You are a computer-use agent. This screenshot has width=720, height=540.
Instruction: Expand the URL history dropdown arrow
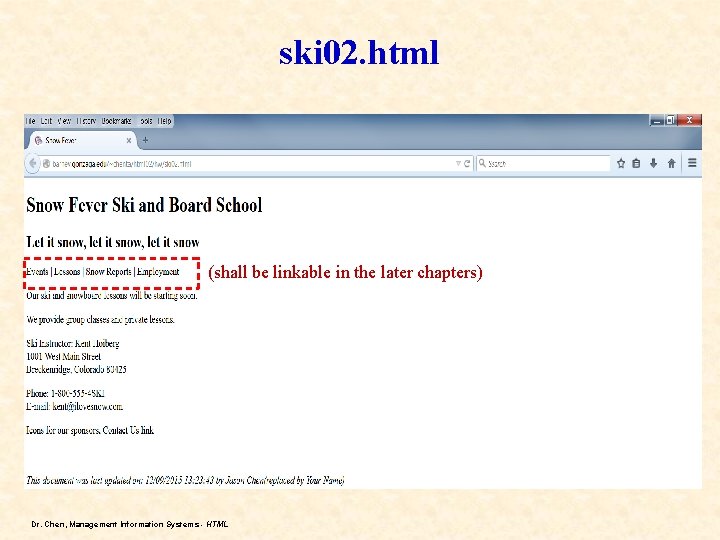[x=458, y=163]
